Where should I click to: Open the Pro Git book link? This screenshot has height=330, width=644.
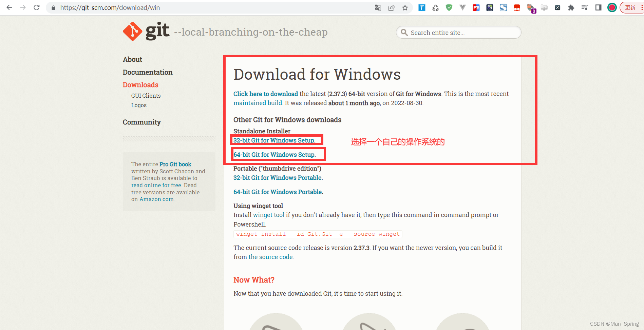click(x=175, y=164)
